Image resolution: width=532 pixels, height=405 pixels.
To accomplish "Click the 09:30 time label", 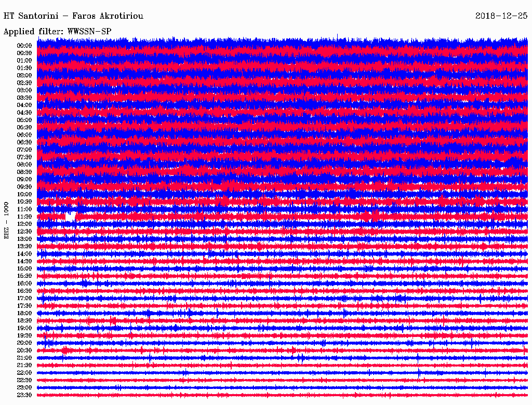I will tap(24, 187).
